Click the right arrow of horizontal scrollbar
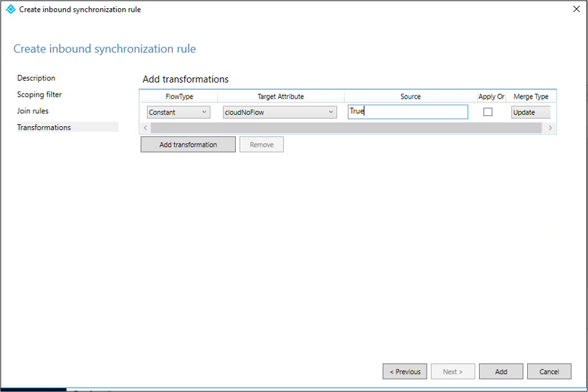 coord(550,128)
